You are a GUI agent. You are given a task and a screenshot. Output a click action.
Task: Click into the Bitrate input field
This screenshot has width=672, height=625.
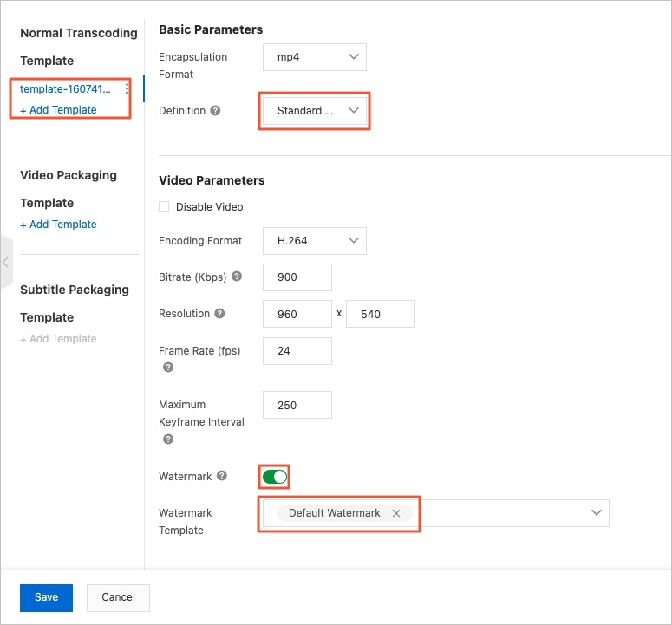(297, 277)
